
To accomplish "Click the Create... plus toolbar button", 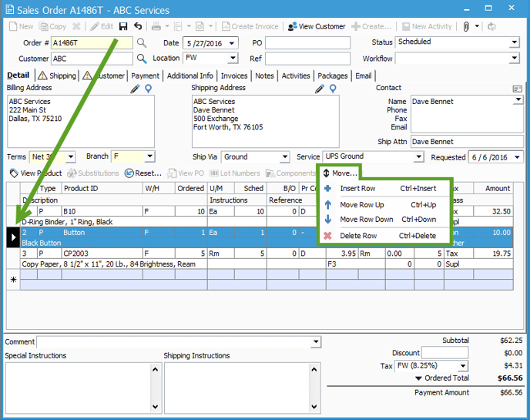I will pos(371,26).
